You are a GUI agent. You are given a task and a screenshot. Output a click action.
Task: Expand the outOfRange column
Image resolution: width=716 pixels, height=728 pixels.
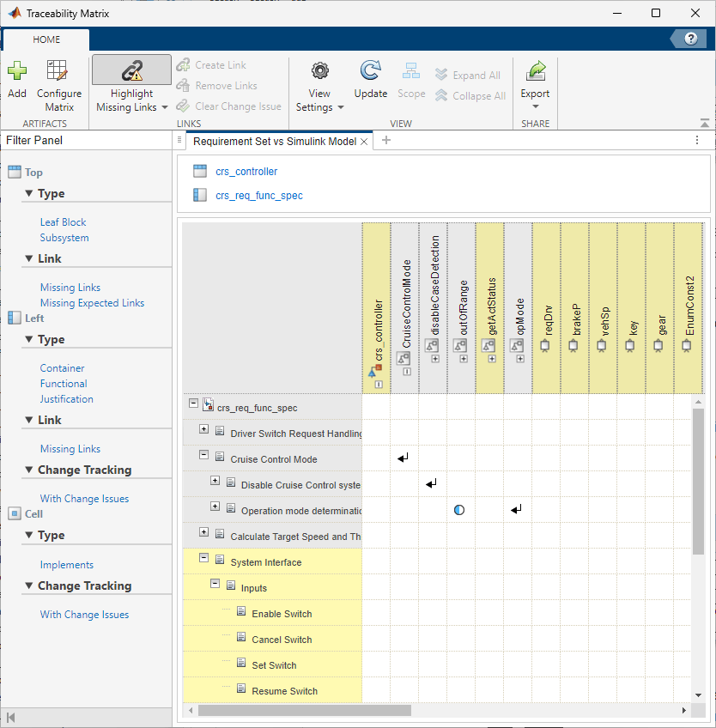coord(464,359)
